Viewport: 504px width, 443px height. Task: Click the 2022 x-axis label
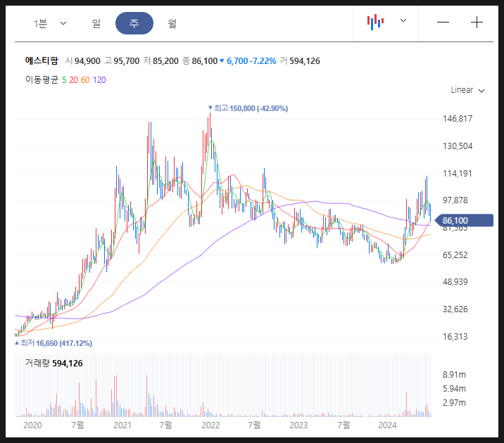[210, 425]
